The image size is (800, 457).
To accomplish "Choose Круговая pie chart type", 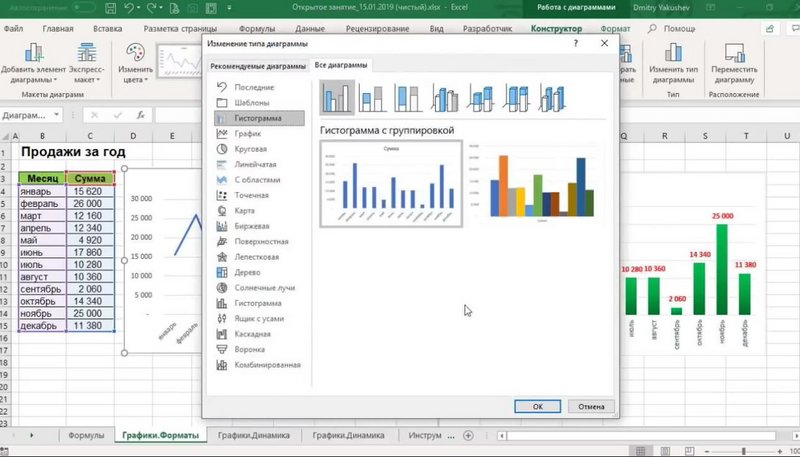I will pos(250,148).
